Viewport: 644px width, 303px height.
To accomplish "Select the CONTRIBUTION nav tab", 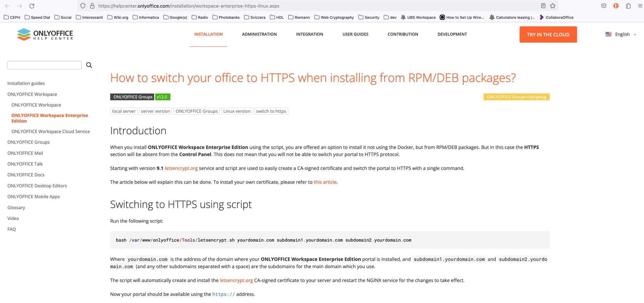I will point(403,34).
